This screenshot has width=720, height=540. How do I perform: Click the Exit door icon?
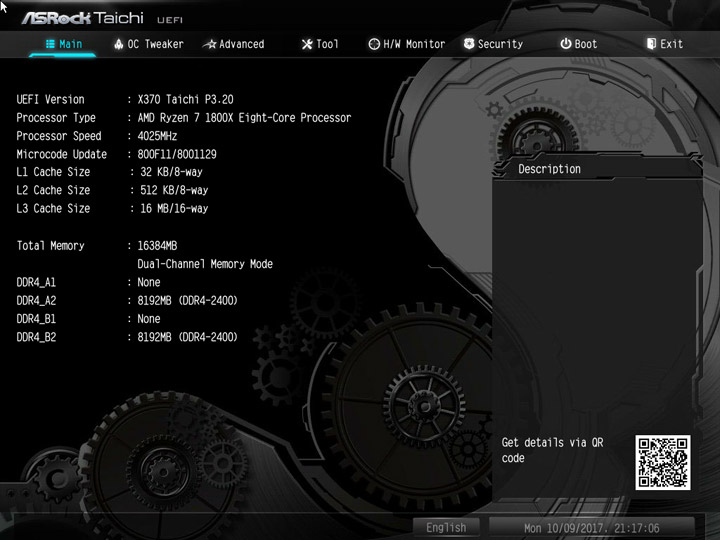tap(651, 44)
